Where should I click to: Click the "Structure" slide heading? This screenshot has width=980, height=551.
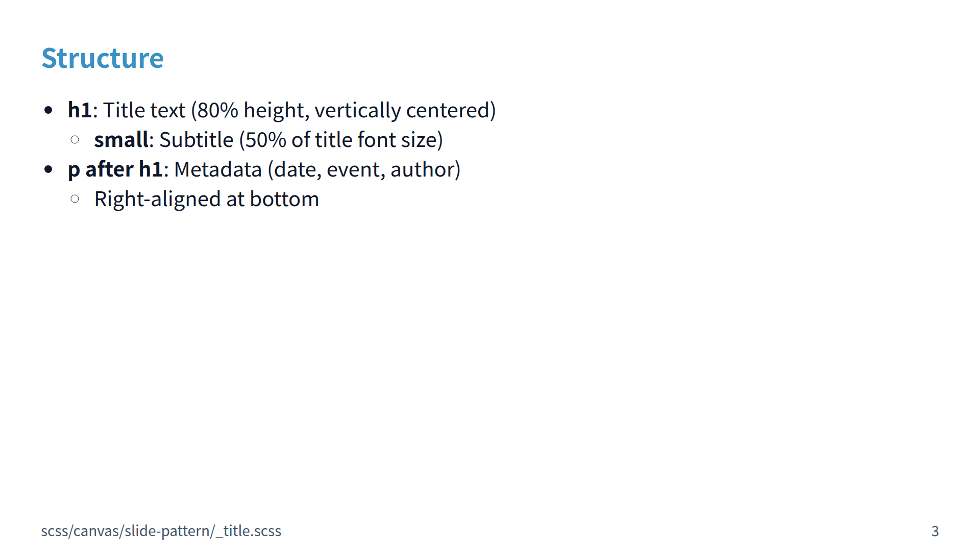(102, 58)
